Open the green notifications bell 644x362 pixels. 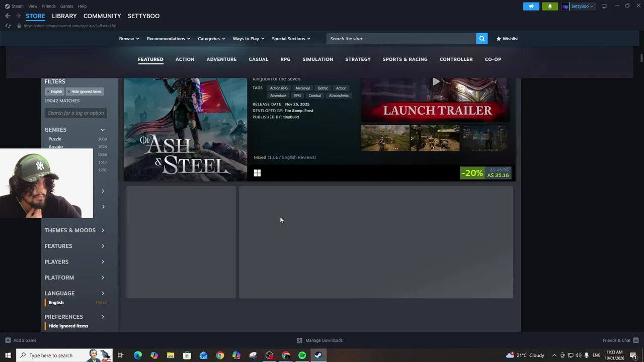point(550,6)
